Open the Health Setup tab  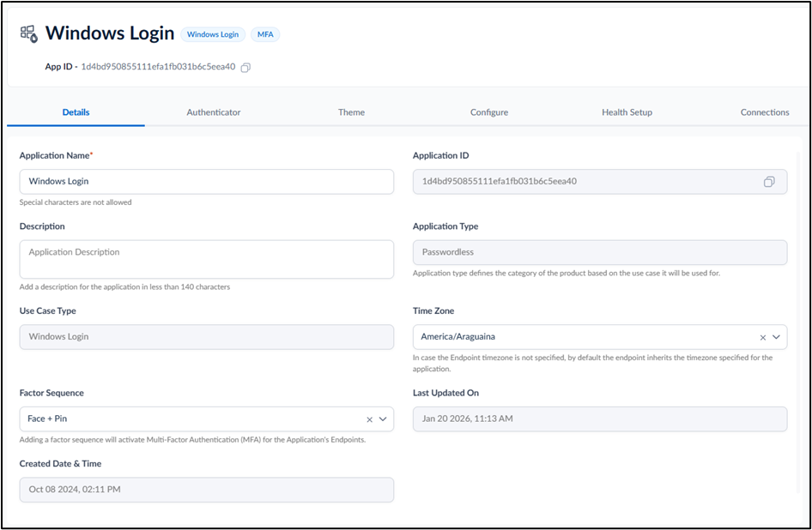coord(627,112)
